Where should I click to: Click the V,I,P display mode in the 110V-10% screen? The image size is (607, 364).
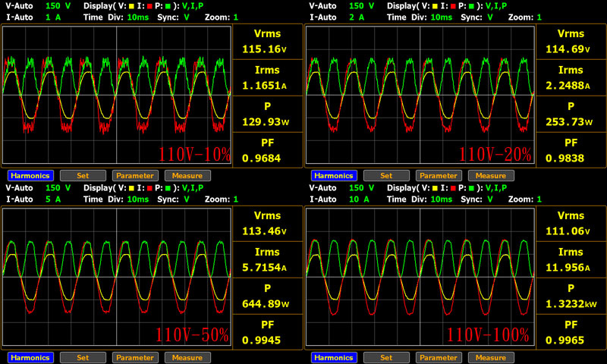pos(193,6)
